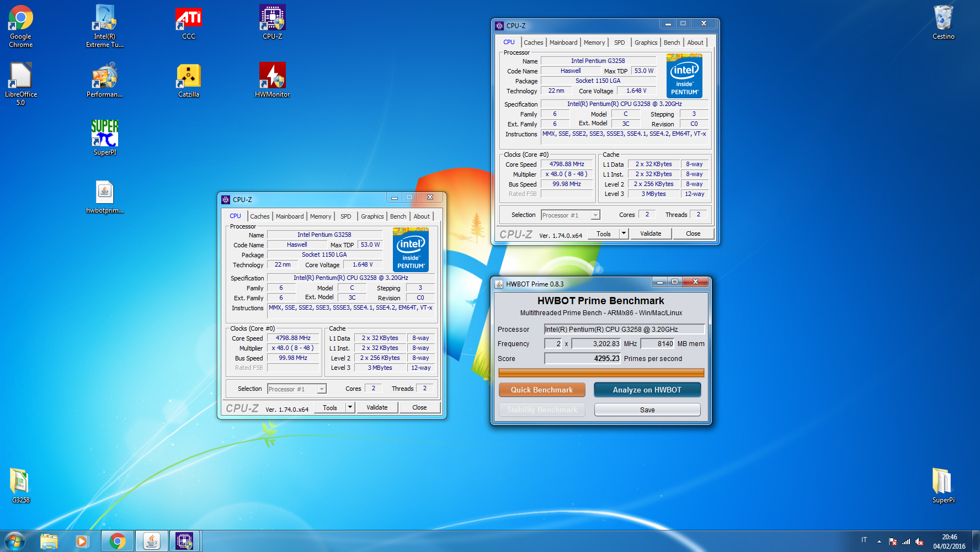980x552 pixels.
Task: Click the 4295.23 score field
Action: [x=583, y=358]
